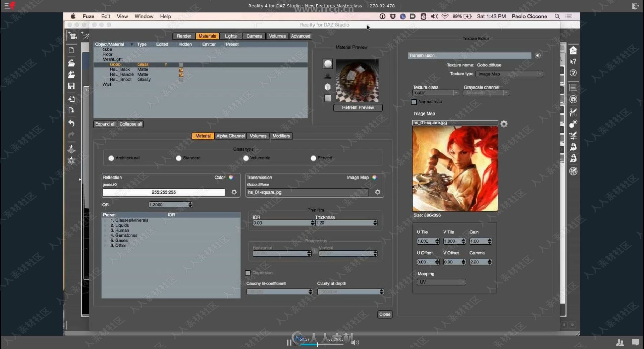Click back arrow icon beside Transmission header

(538, 56)
